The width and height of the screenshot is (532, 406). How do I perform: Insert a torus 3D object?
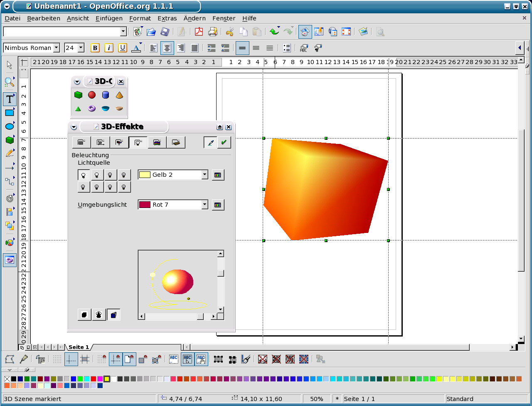tap(92, 109)
